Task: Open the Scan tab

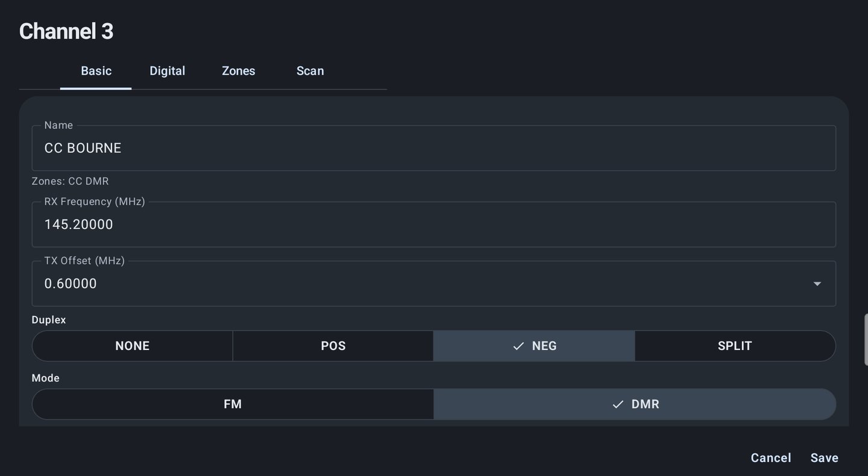Action: click(310, 71)
